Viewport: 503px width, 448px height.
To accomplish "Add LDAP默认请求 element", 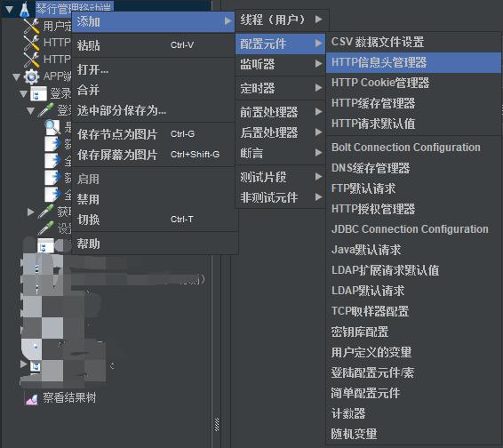I will (413, 291).
